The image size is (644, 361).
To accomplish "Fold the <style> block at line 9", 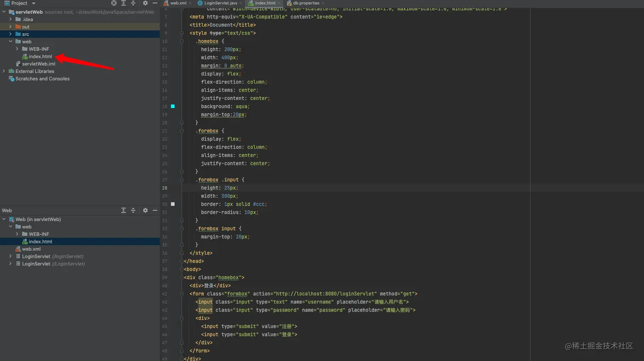I will click(x=182, y=33).
